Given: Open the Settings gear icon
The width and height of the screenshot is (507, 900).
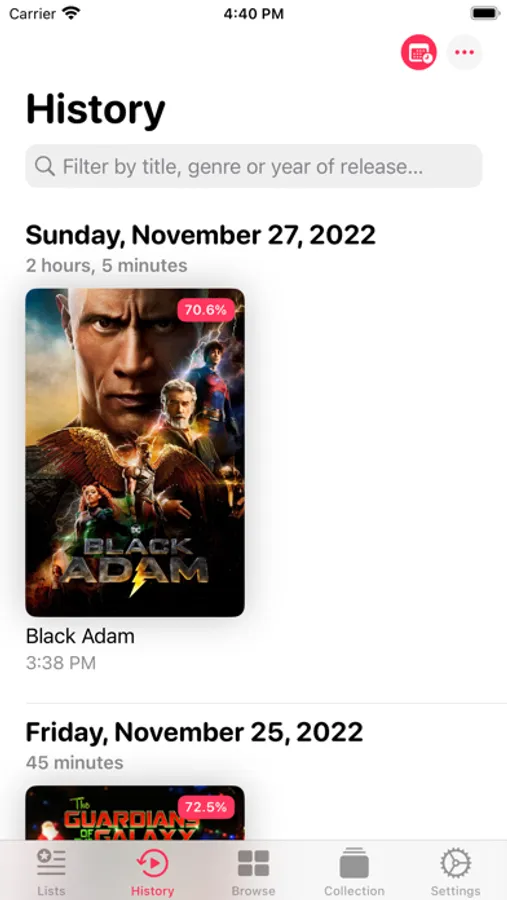Looking at the screenshot, I should click(x=456, y=863).
